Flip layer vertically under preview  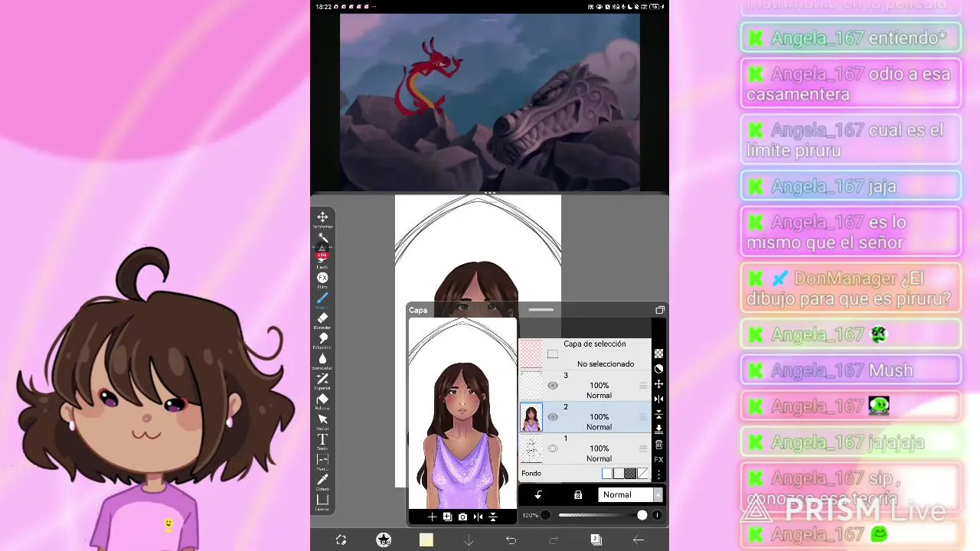(x=493, y=517)
